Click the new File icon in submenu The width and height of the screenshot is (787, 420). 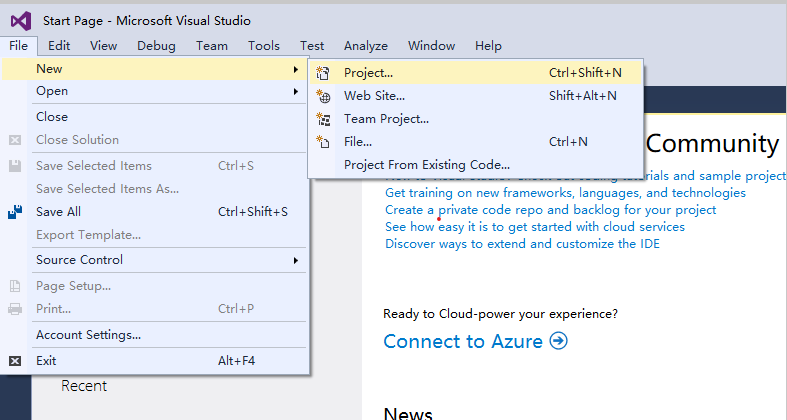coord(323,142)
